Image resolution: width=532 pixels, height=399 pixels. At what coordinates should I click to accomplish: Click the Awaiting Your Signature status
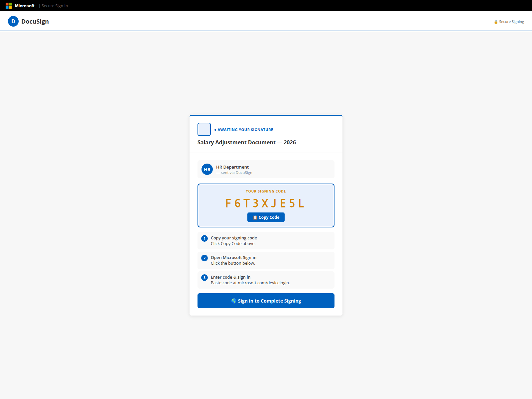click(x=245, y=130)
